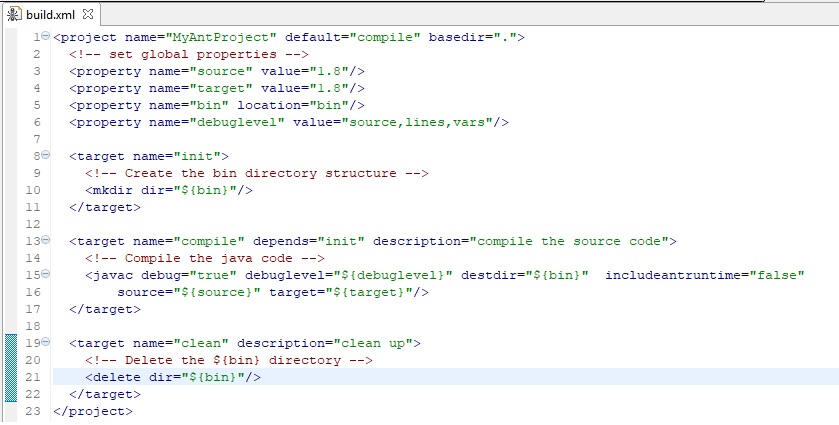Click the "compile the source code" description
This screenshot has width=839, height=425.
[x=569, y=241]
